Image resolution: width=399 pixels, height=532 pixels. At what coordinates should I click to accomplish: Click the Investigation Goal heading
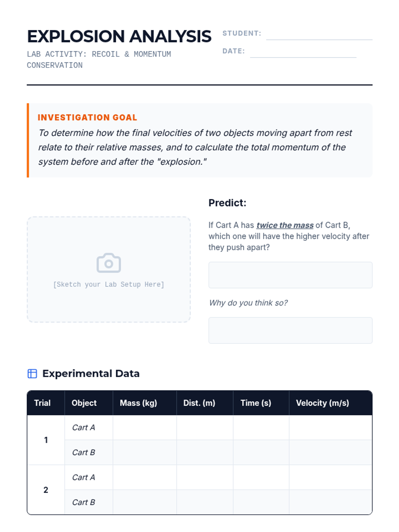point(87,117)
